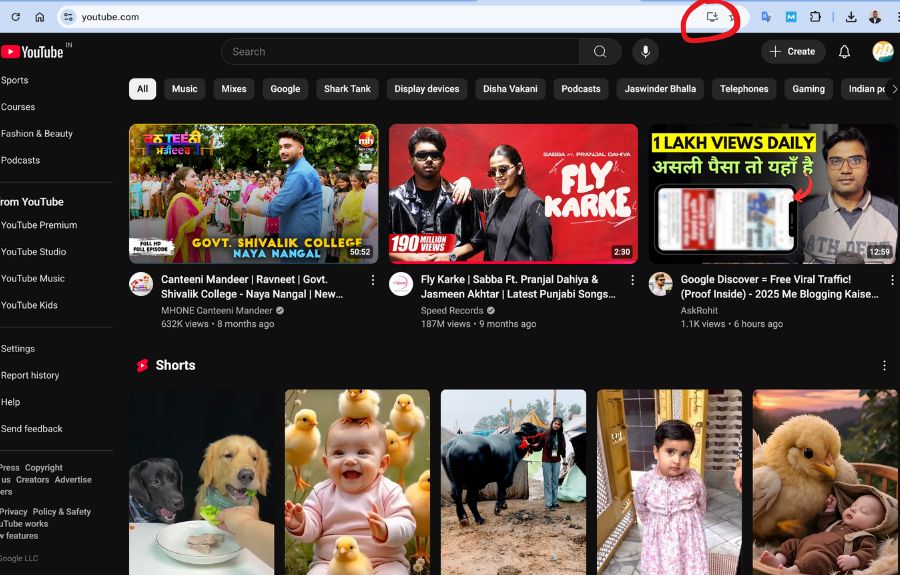
Task: Open Courses in the sidebar
Action: pyautogui.click(x=18, y=107)
